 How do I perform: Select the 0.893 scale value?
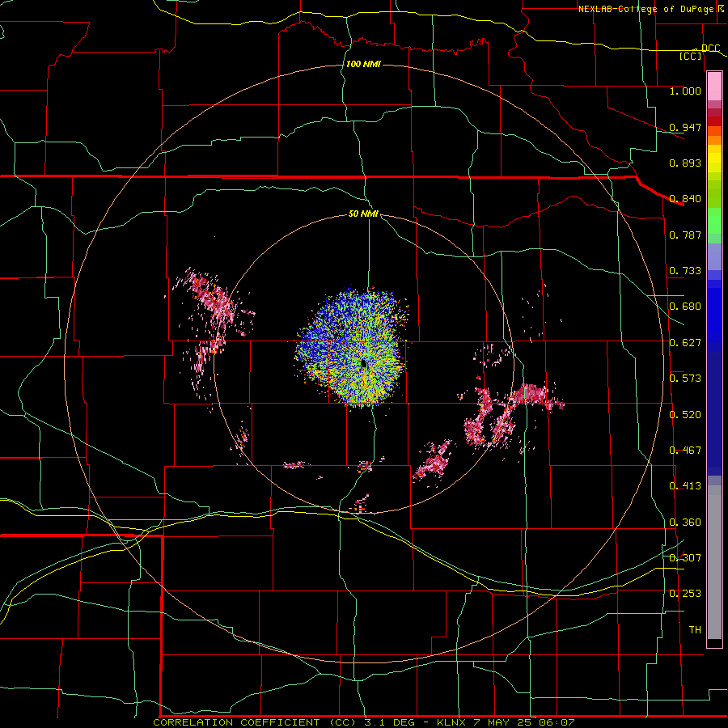[x=685, y=163]
